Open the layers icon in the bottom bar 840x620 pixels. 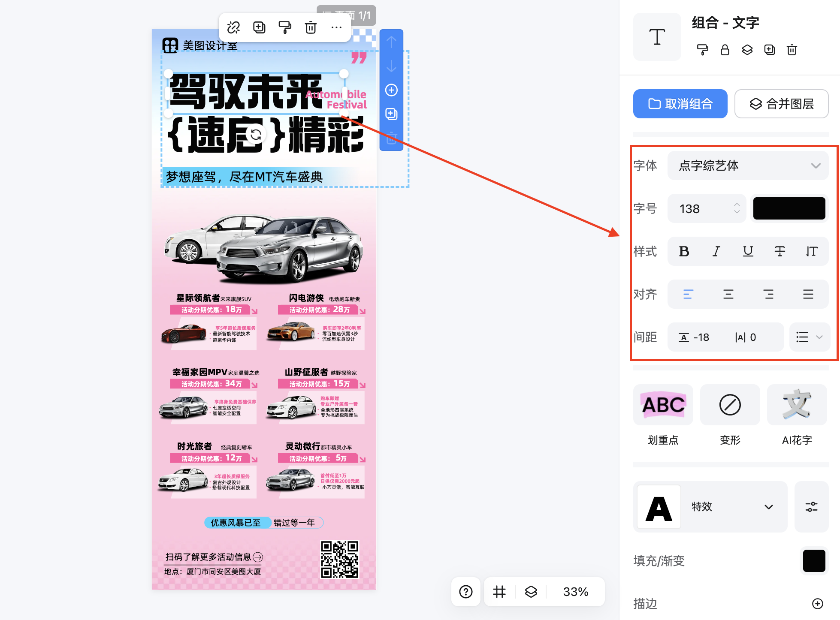pos(531,592)
